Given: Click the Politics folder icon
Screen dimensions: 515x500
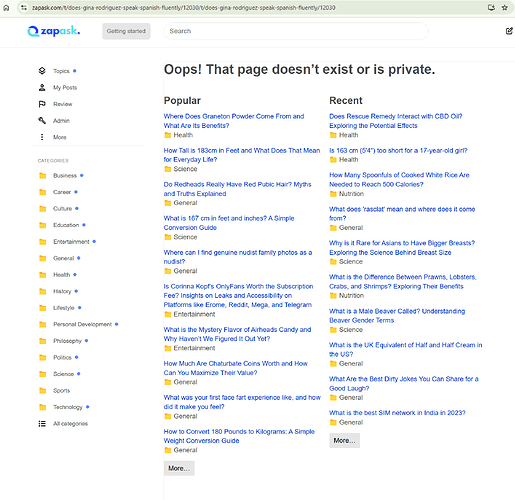Looking at the screenshot, I should point(43,357).
